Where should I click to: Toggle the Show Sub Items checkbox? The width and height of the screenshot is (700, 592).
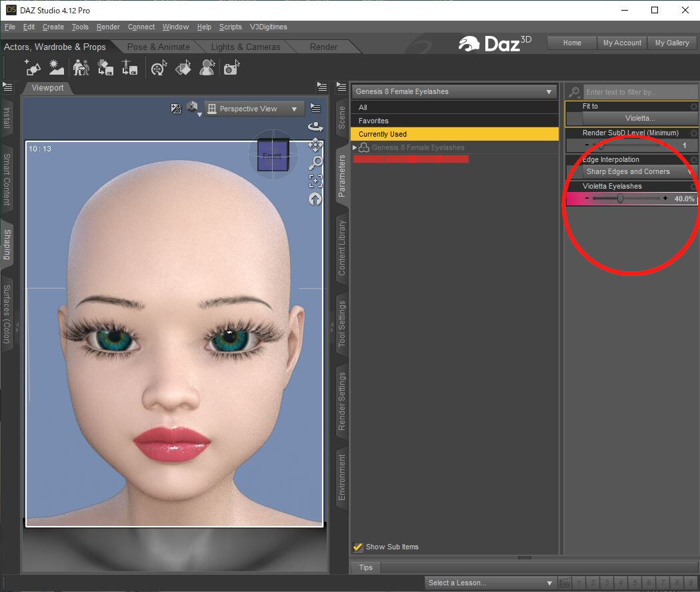click(x=357, y=547)
